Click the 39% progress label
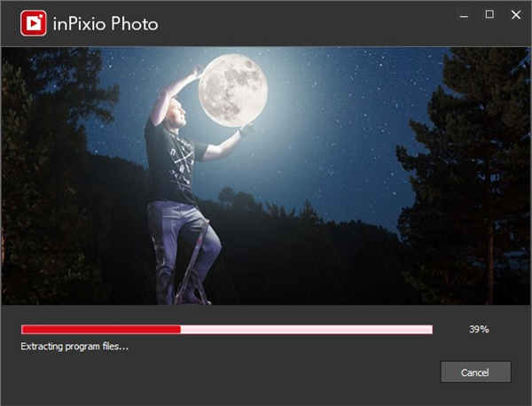The image size is (532, 406). click(x=479, y=329)
